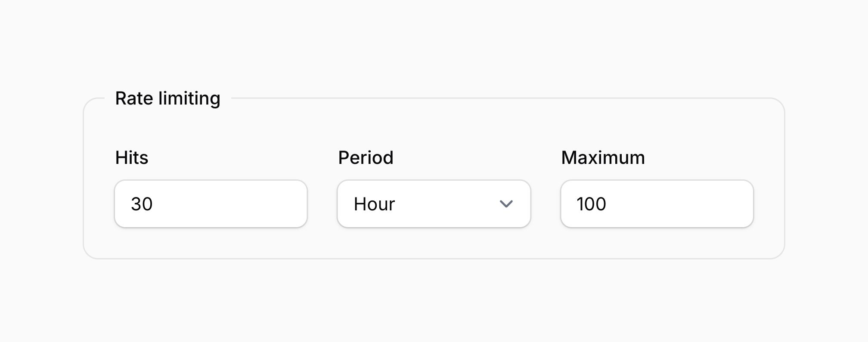Place cursor on the value 100
Screen dimensions: 868x342
(x=592, y=204)
